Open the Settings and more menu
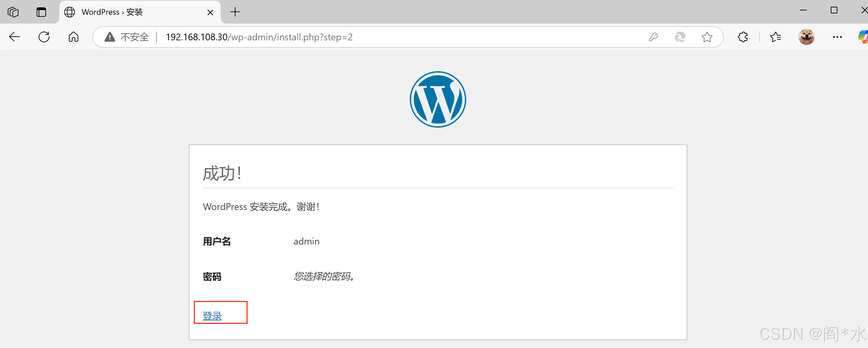This screenshot has height=348, width=868. [x=837, y=37]
